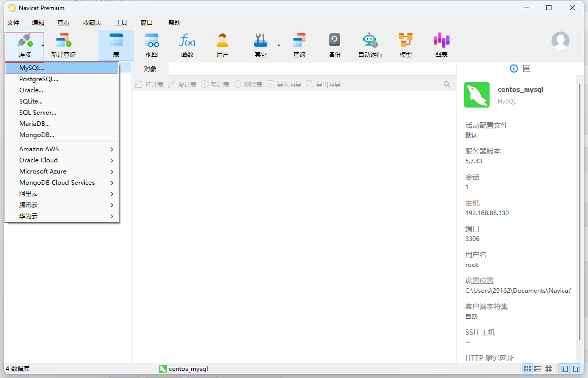Screen dimensions: 588x378
Task: Toggle the information pane visibility
Action: click(577, 368)
